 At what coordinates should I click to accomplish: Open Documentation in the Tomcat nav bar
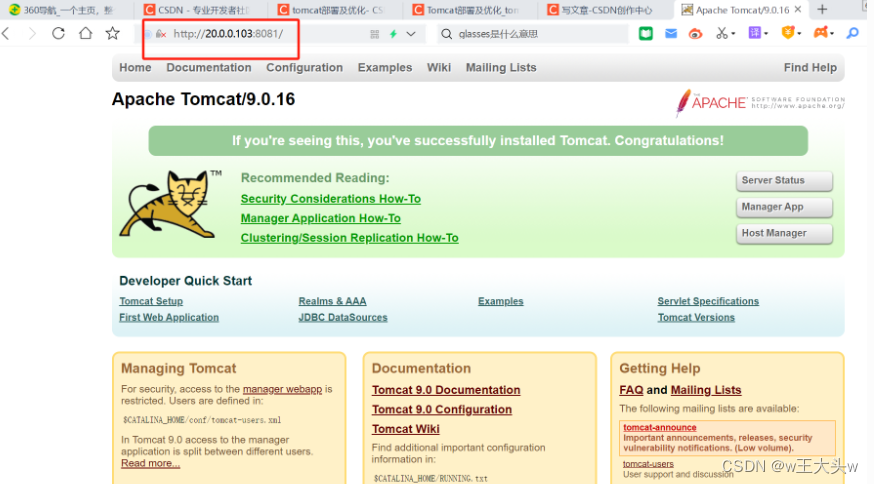tap(209, 67)
